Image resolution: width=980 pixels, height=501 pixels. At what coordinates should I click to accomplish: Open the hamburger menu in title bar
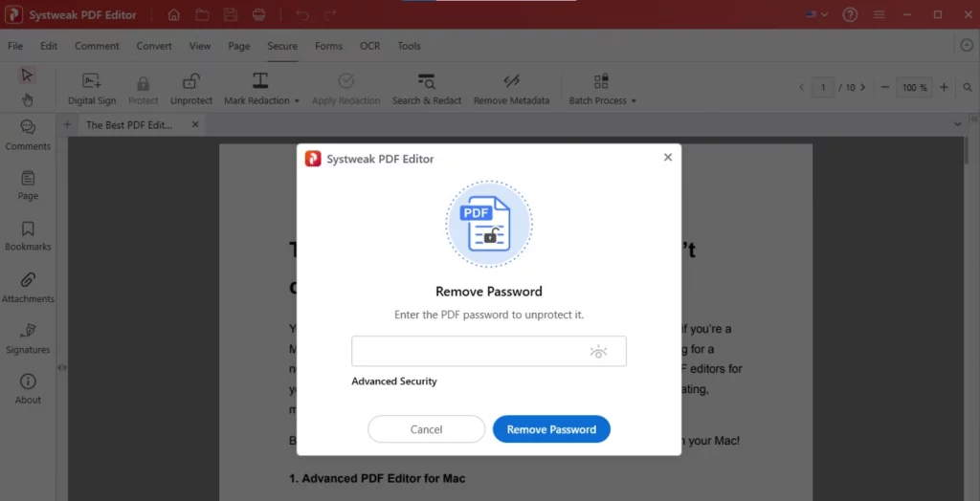[x=880, y=14]
